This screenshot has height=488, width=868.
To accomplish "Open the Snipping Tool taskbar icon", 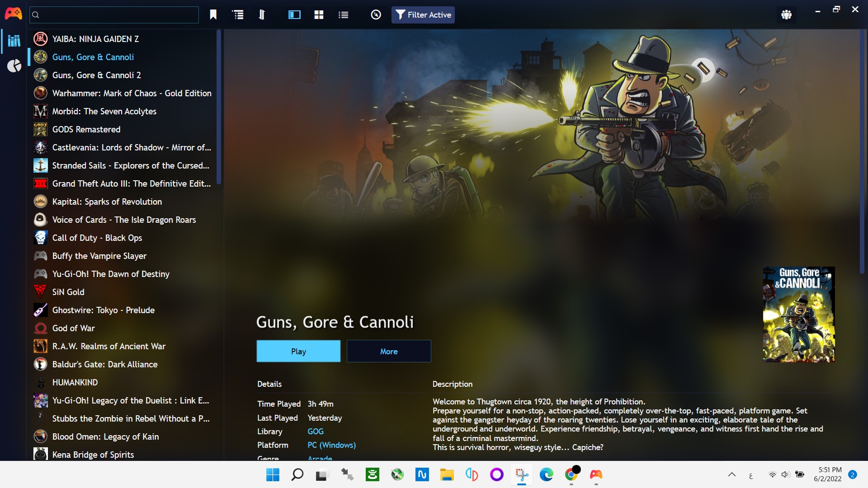I will click(522, 474).
